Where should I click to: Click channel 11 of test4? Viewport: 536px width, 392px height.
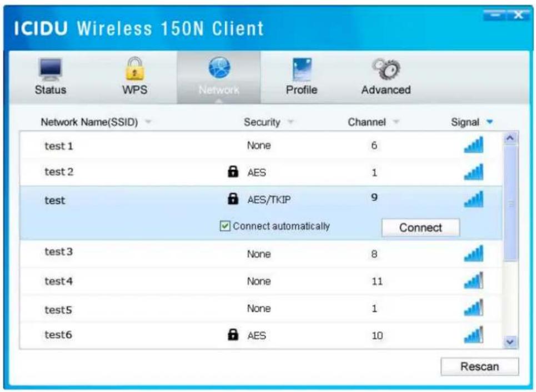(377, 282)
